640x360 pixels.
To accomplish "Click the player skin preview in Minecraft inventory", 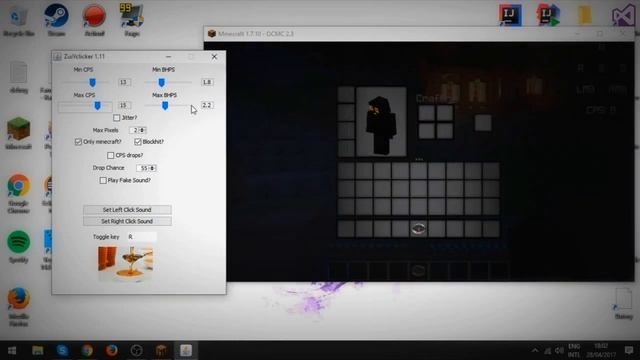I will coord(381,121).
